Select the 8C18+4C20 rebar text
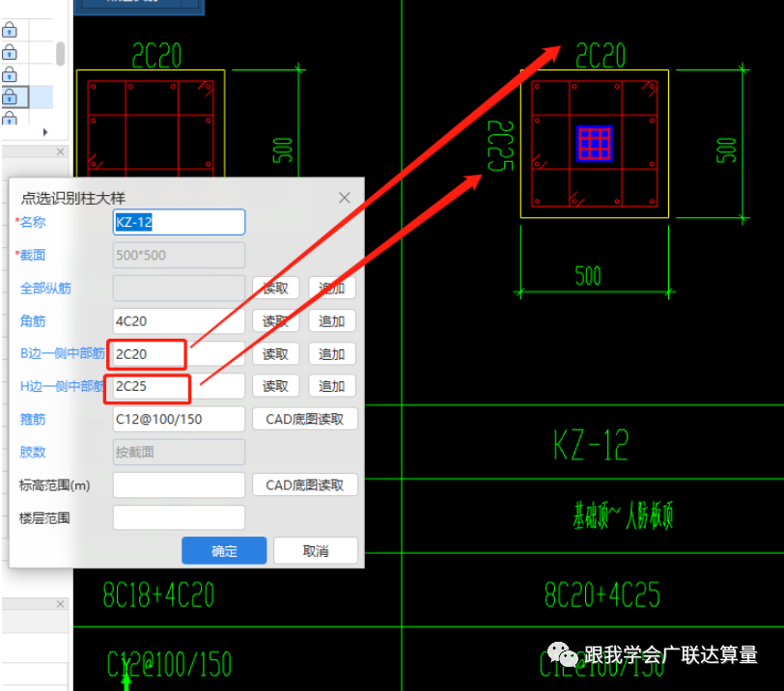The height and width of the screenshot is (691, 784). click(x=158, y=594)
